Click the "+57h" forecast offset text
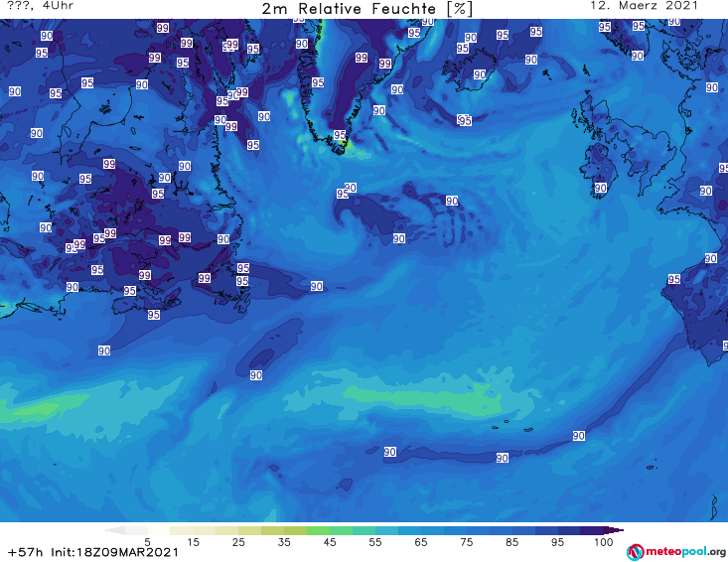This screenshot has width=728, height=562. (x=26, y=552)
